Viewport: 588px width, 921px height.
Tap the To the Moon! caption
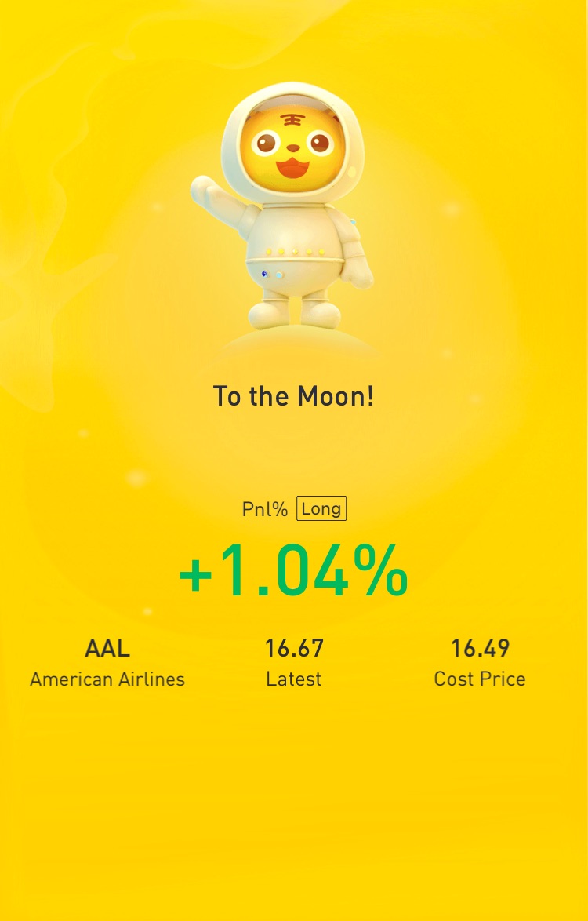293,396
